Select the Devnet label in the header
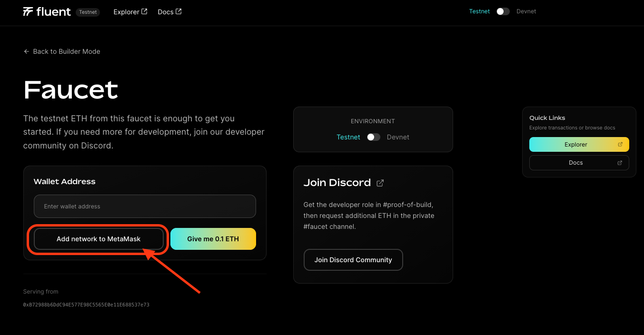 (x=526, y=11)
